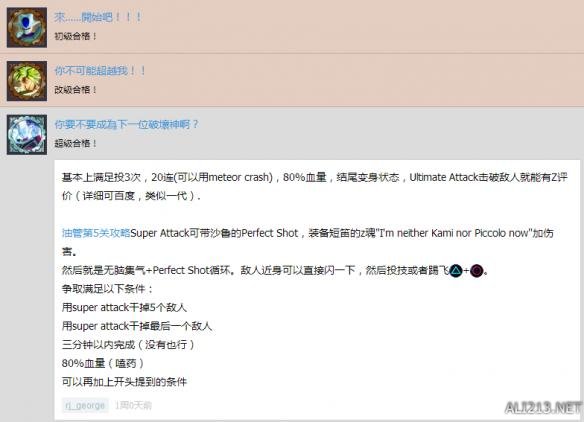Select the 改級合格！ achievement description
This screenshot has height=422, width=584.
coord(76,90)
